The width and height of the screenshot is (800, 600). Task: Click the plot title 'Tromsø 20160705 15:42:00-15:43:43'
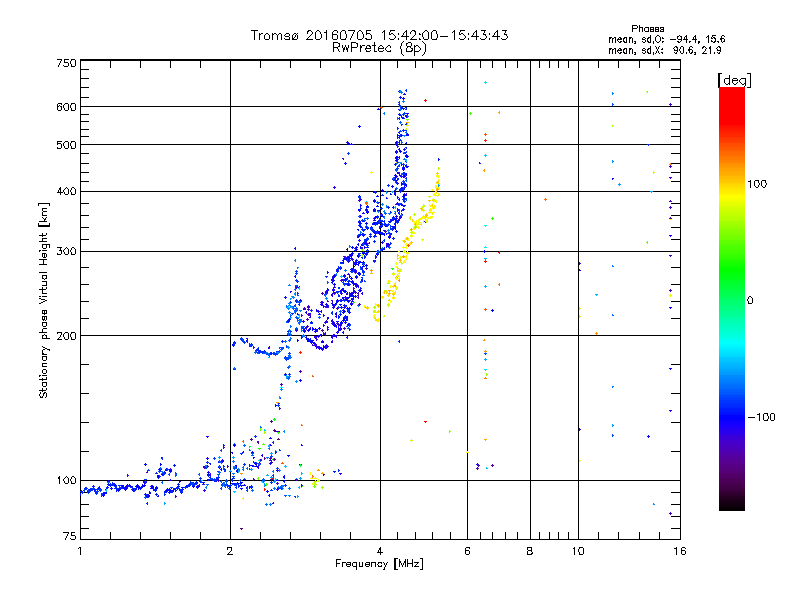tap(379, 35)
